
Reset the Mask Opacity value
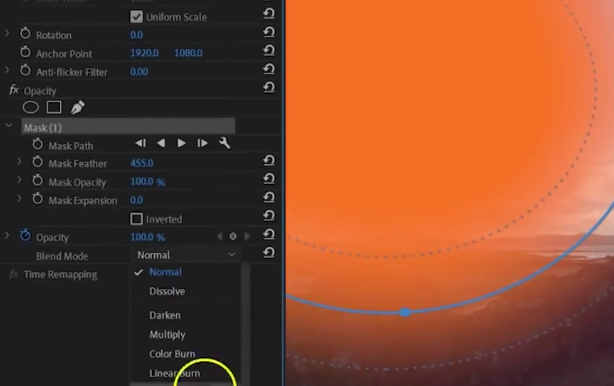(269, 179)
